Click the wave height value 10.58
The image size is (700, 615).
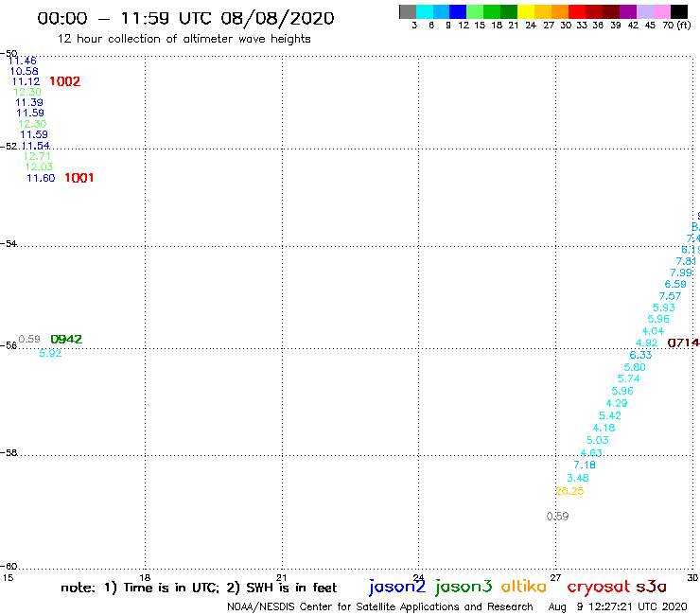(24, 71)
